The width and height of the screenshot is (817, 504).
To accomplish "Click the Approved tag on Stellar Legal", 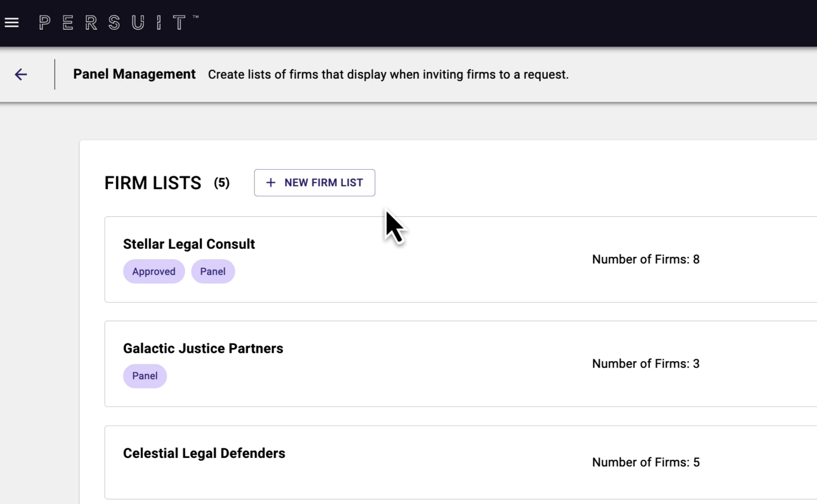I will pyautogui.click(x=154, y=271).
